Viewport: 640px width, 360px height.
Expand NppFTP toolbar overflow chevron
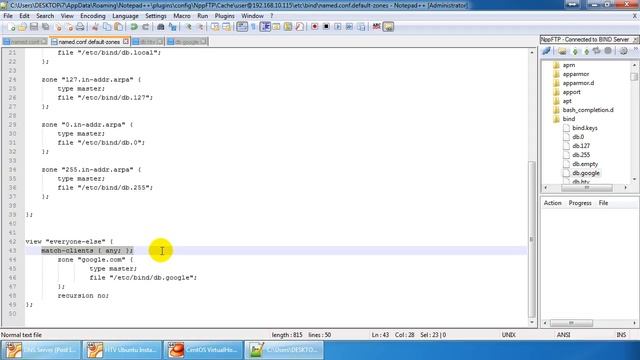click(636, 49)
